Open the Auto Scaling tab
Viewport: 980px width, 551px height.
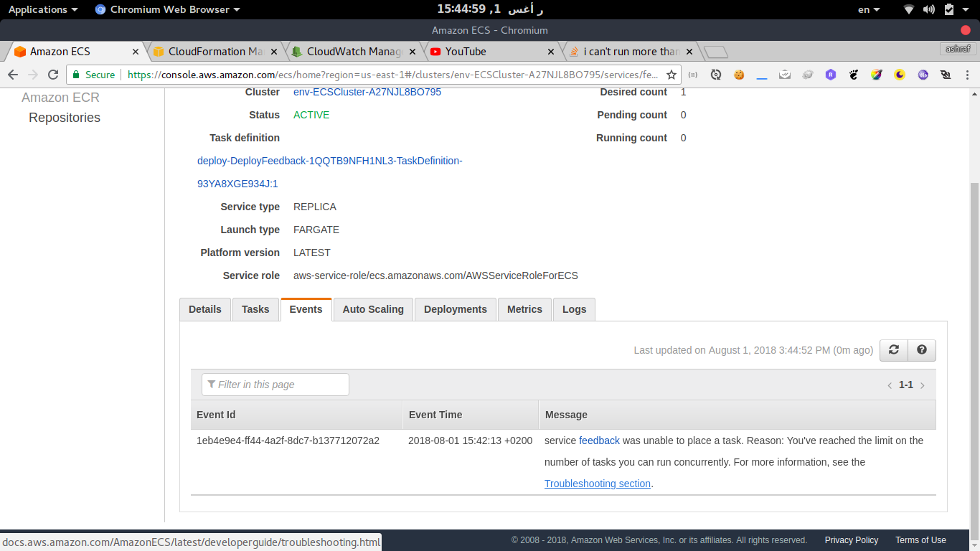pos(373,309)
